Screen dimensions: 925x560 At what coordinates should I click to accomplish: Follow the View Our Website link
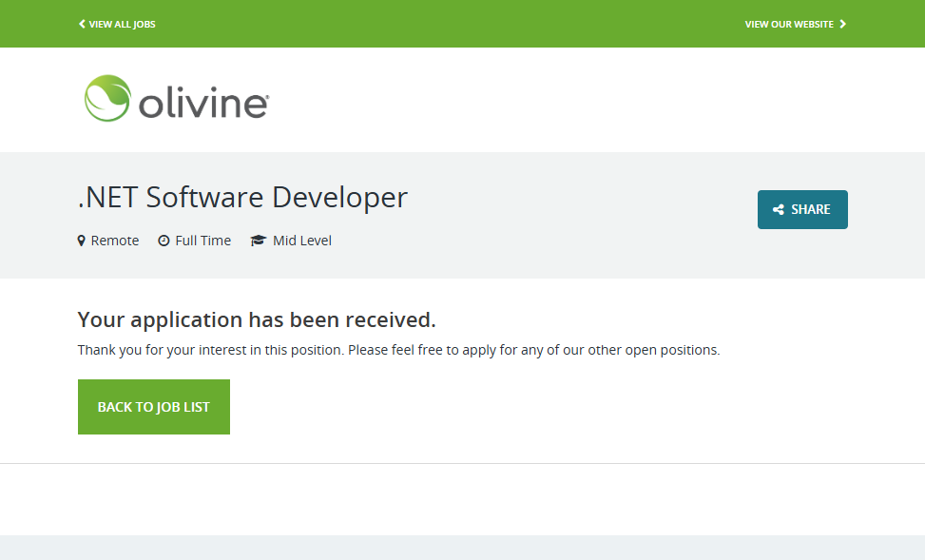click(x=789, y=24)
